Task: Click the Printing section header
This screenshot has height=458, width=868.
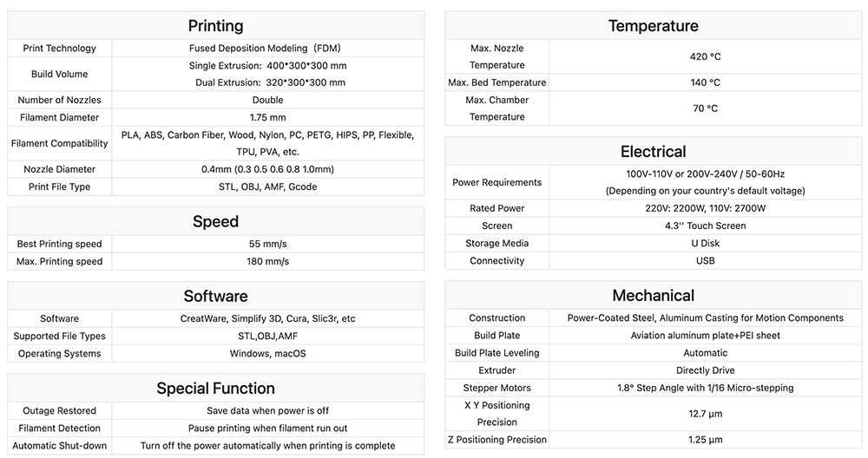Action: pos(216,25)
